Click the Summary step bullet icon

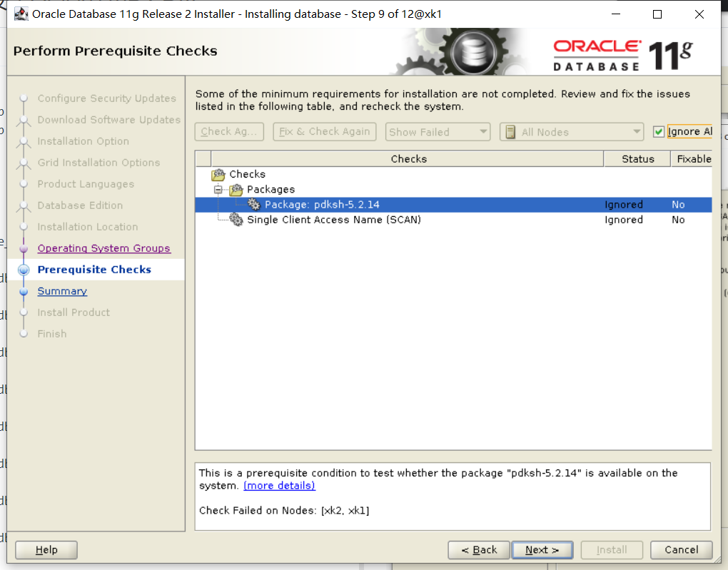tap(24, 292)
